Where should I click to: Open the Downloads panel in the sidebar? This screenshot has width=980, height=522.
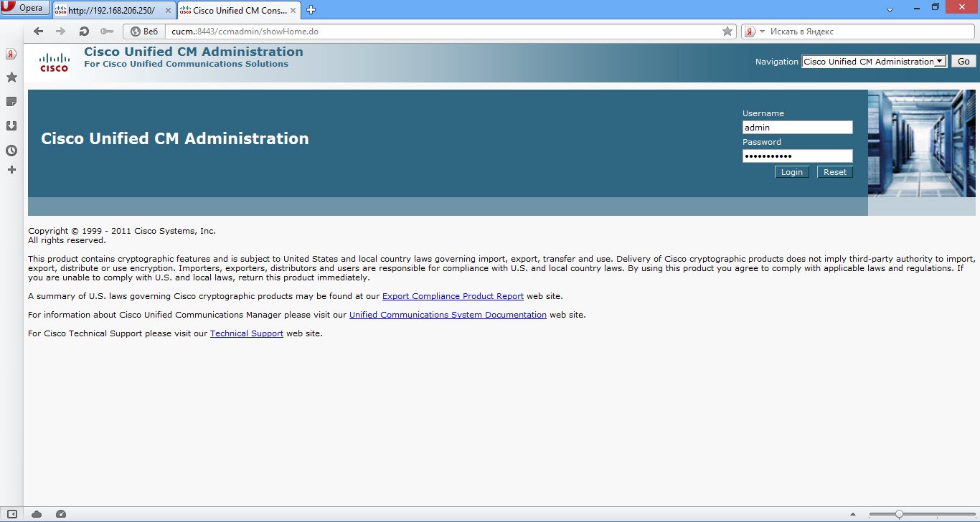click(11, 125)
